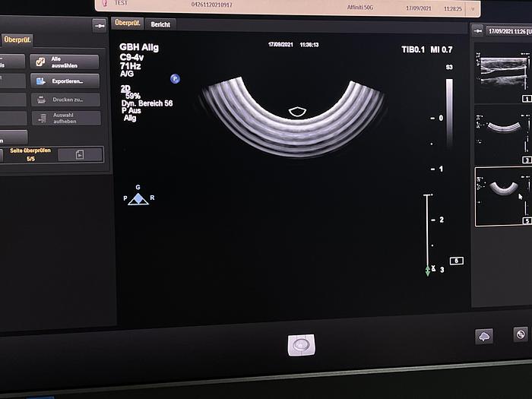
Task: Click the green focus depth arrow marker
Action: (428, 271)
